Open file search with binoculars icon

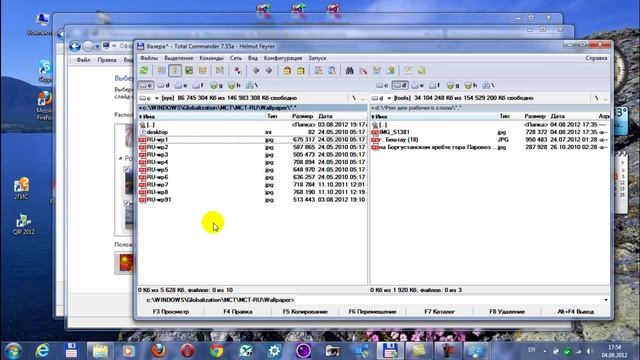(x=349, y=71)
